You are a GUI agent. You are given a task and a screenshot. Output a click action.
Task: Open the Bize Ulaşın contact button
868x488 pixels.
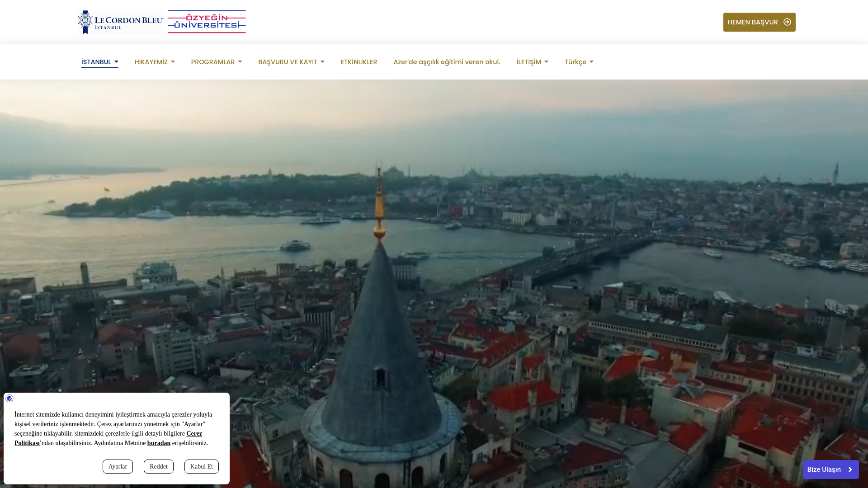[830, 469]
